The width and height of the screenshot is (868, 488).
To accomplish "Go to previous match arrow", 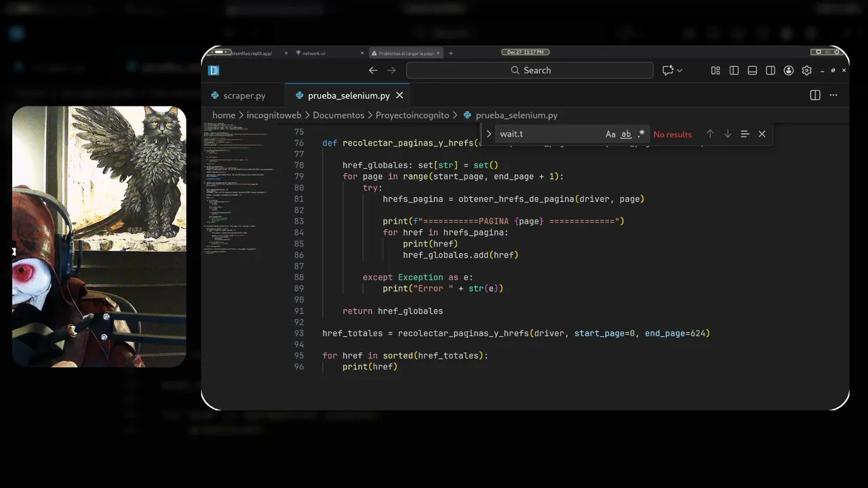I will coord(710,134).
